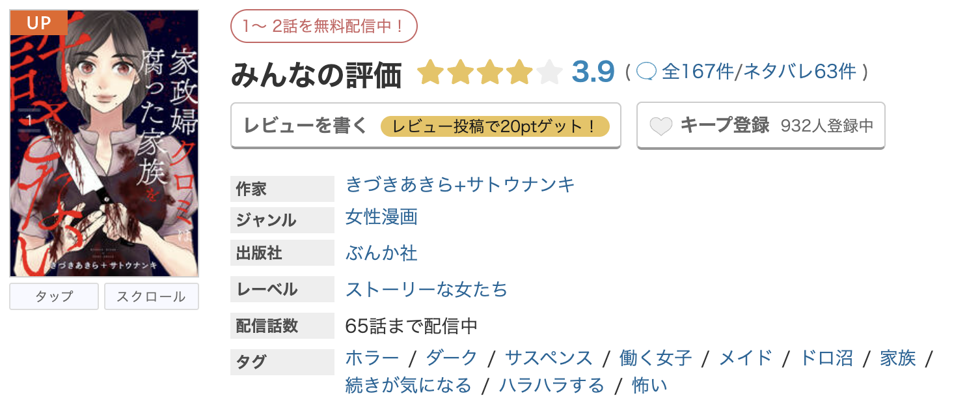
Task: Click the fifth empty gray star
Action: click(550, 72)
